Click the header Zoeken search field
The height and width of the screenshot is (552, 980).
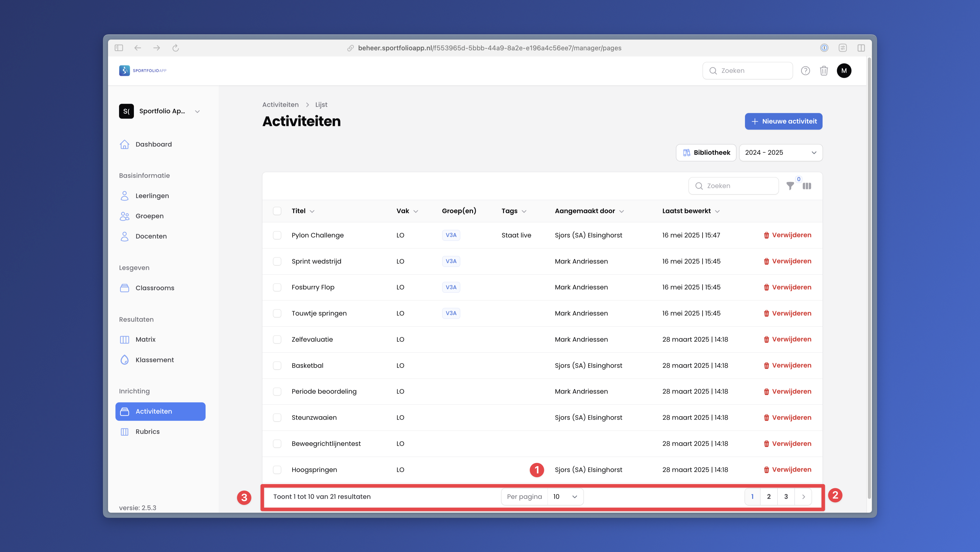[x=748, y=71]
